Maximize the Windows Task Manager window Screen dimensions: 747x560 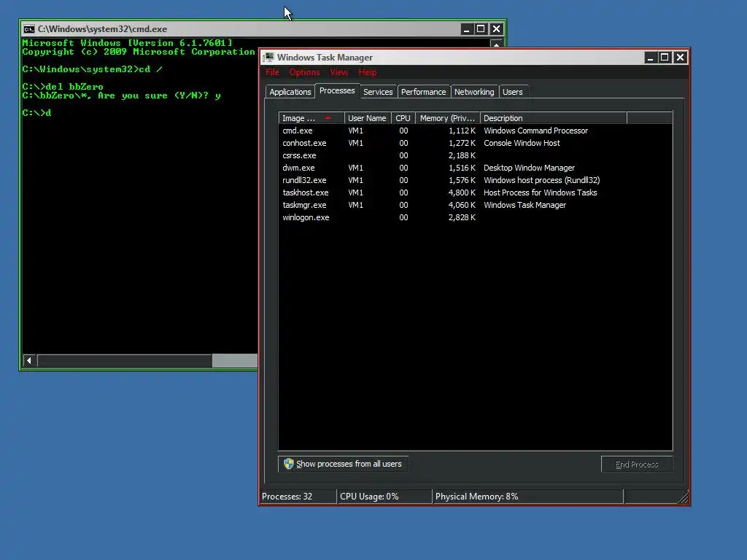pos(665,58)
